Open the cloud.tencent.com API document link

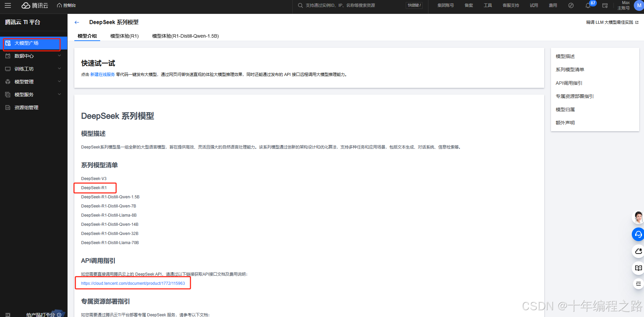click(x=133, y=283)
